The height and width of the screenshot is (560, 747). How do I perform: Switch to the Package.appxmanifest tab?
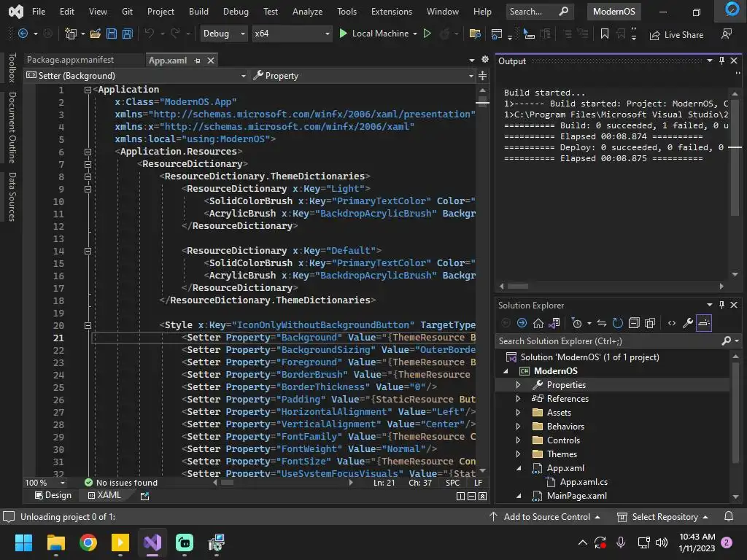point(70,60)
